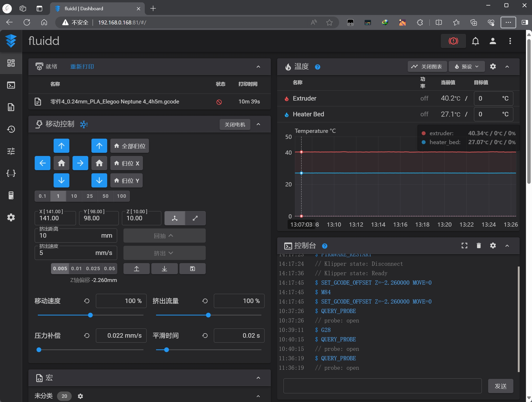Viewport: 532px width, 402px height.
Task: Clear the console with trash icon
Action: click(x=479, y=246)
